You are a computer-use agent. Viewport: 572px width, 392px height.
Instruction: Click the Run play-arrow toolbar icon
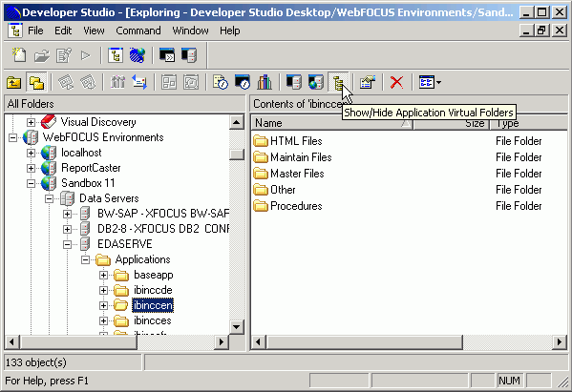(x=86, y=55)
